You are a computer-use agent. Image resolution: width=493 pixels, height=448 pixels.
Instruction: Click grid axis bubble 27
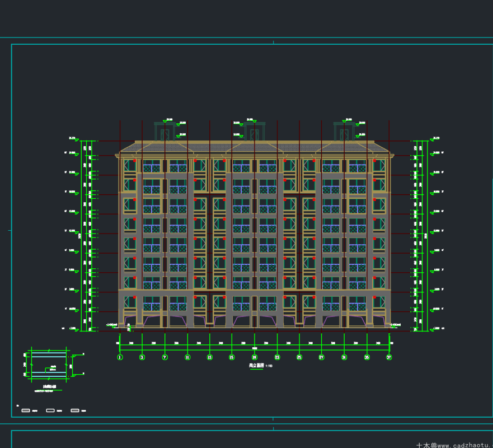(321, 357)
